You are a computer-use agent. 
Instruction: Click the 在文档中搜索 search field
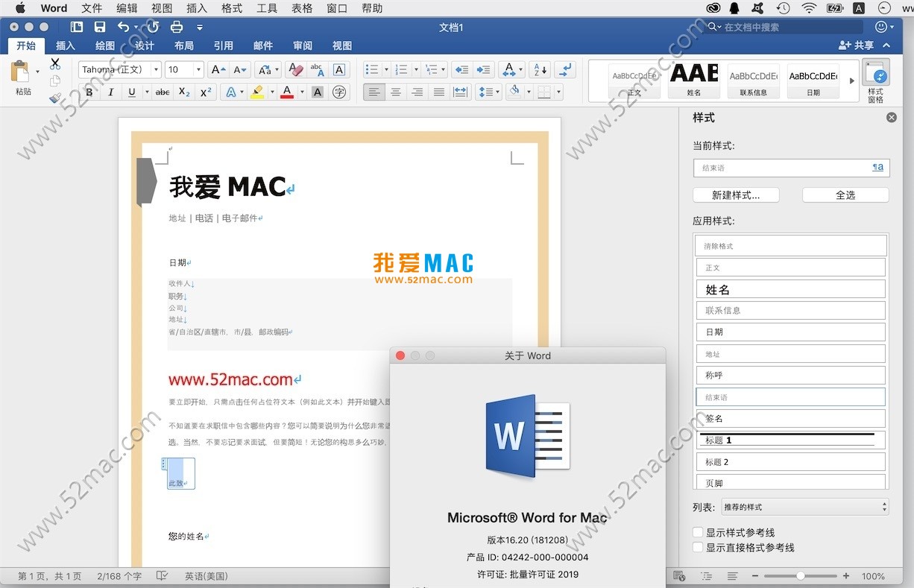787,27
